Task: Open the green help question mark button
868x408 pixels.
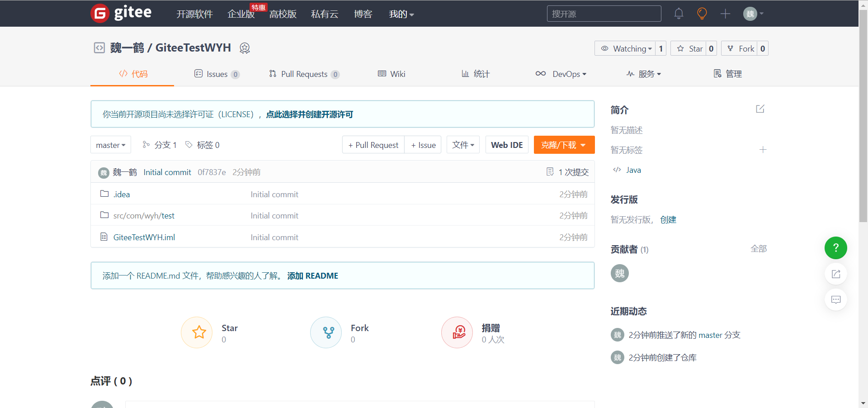Action: tap(836, 248)
